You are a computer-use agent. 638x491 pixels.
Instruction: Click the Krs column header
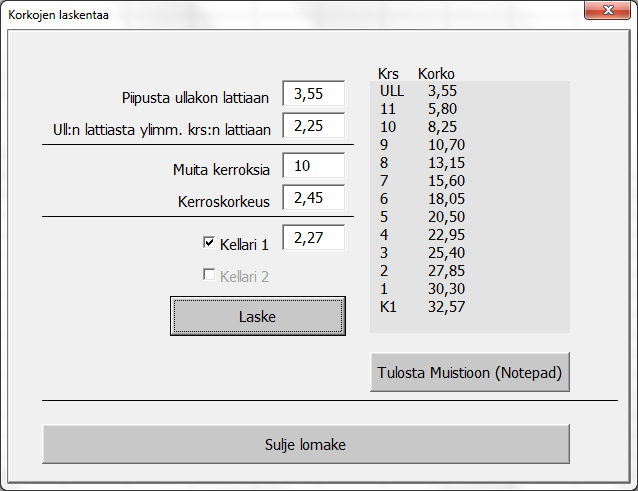pos(388,74)
